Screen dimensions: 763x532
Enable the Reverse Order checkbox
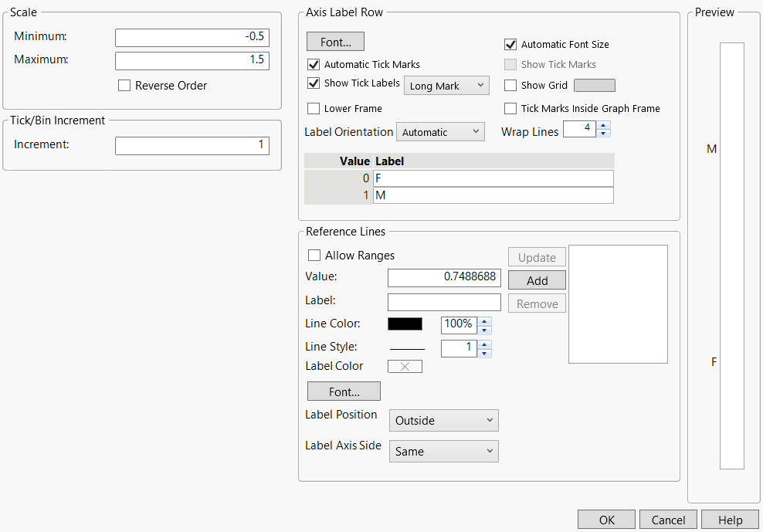pyautogui.click(x=124, y=86)
